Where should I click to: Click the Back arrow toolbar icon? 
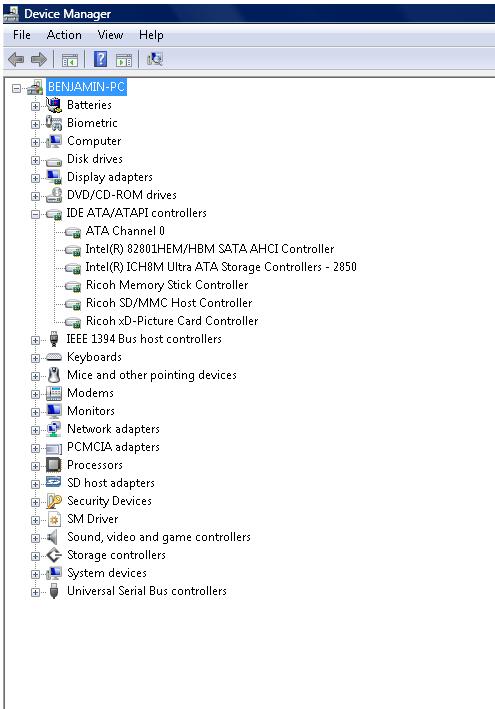click(16, 59)
